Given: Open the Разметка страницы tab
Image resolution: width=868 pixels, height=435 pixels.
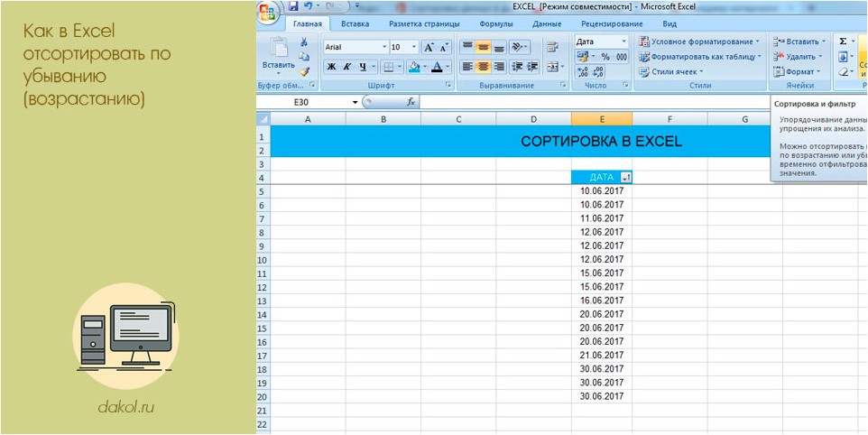Looking at the screenshot, I should pyautogui.click(x=424, y=23).
